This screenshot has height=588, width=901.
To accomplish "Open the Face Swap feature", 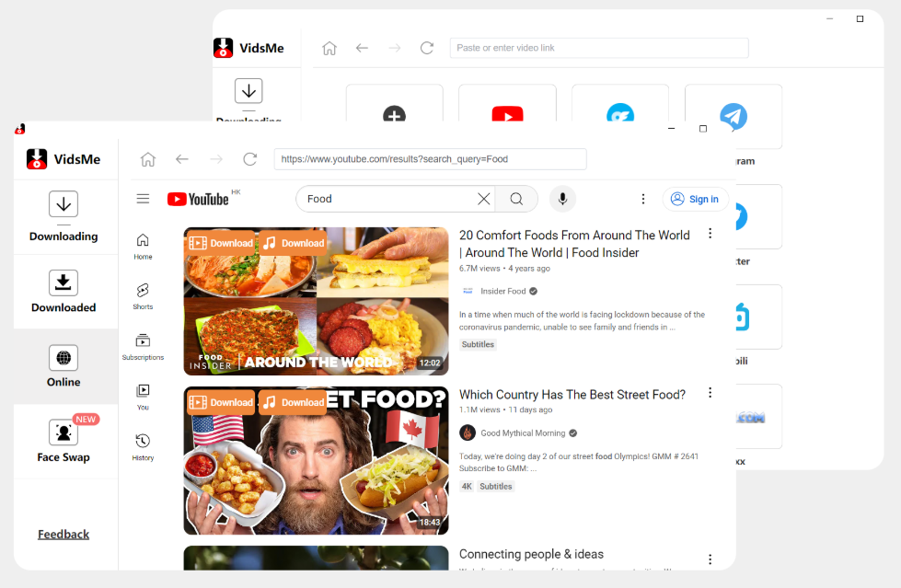I will tap(64, 441).
